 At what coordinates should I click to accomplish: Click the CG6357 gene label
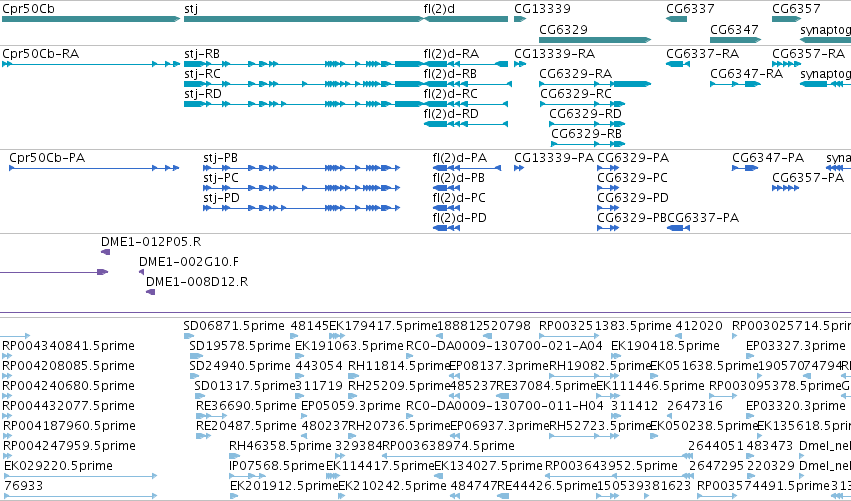[796, 9]
